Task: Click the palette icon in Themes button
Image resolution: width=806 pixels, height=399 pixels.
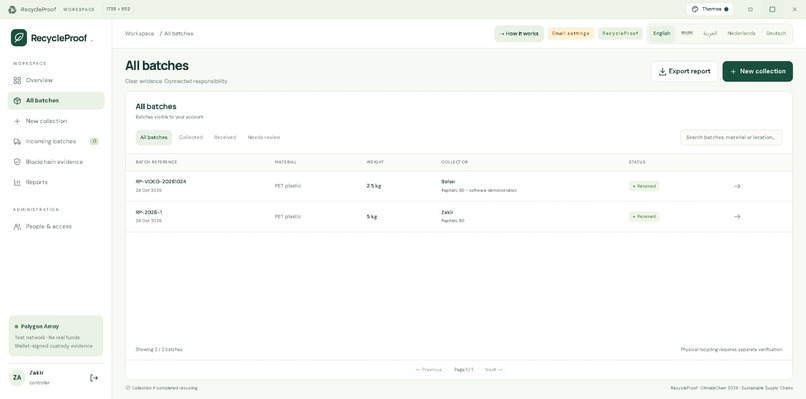Action: tap(695, 9)
